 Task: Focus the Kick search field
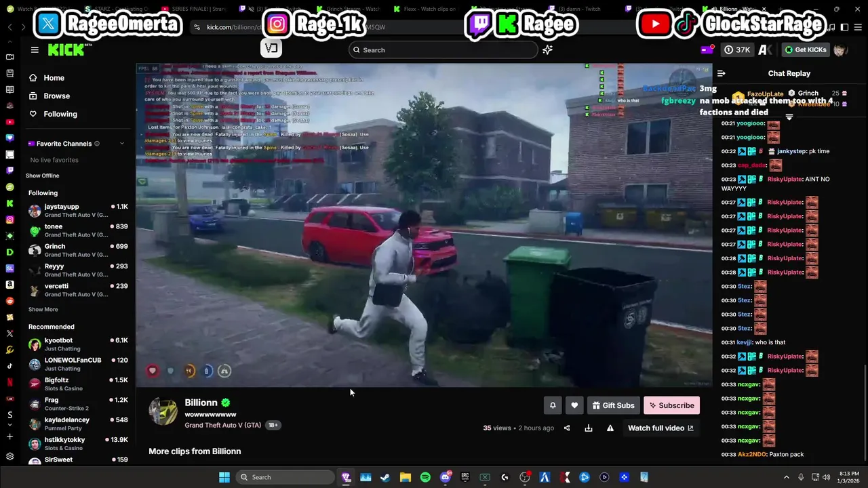click(x=443, y=49)
